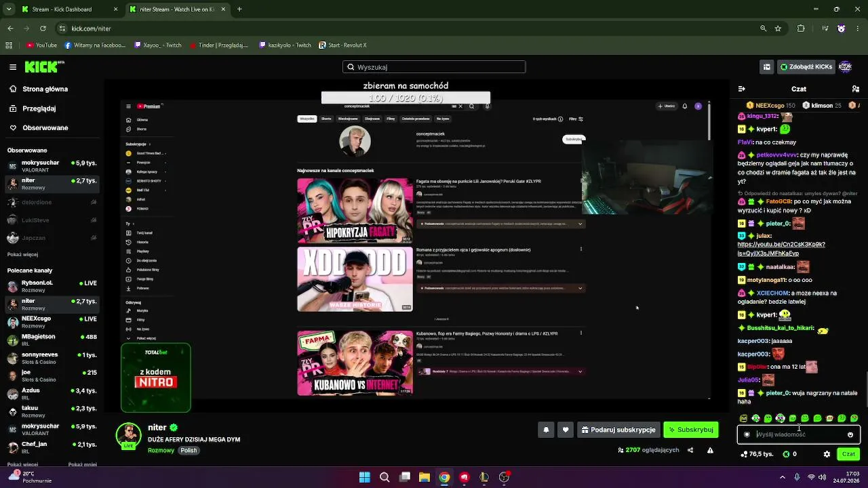Screen dimensions: 868x488
Task: Bookmark this page with the star icon
Action: 778,28
